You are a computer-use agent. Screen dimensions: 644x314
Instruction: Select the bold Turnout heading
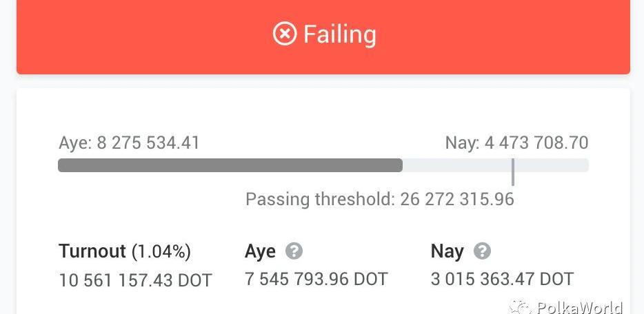click(92, 251)
